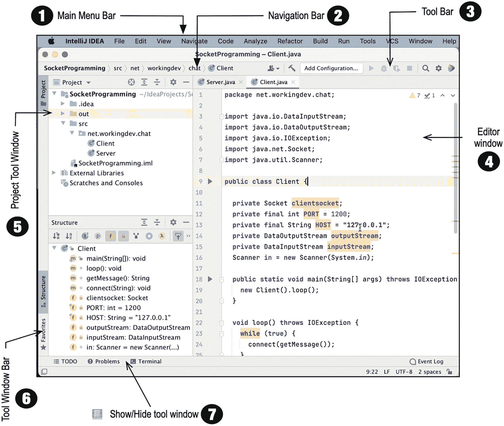
Task: Open the Problems tool window
Action: (x=104, y=361)
